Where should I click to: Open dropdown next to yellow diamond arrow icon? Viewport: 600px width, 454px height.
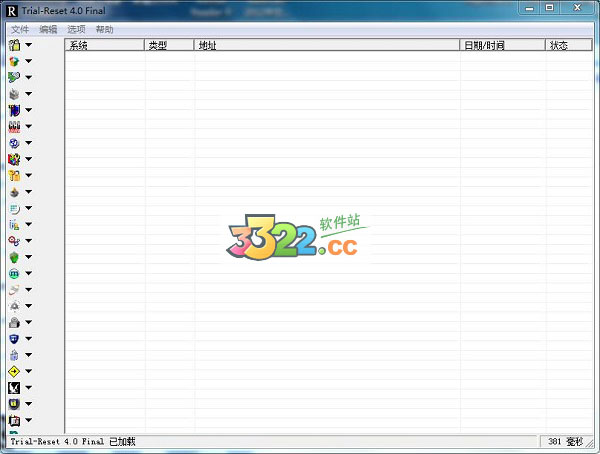point(29,371)
